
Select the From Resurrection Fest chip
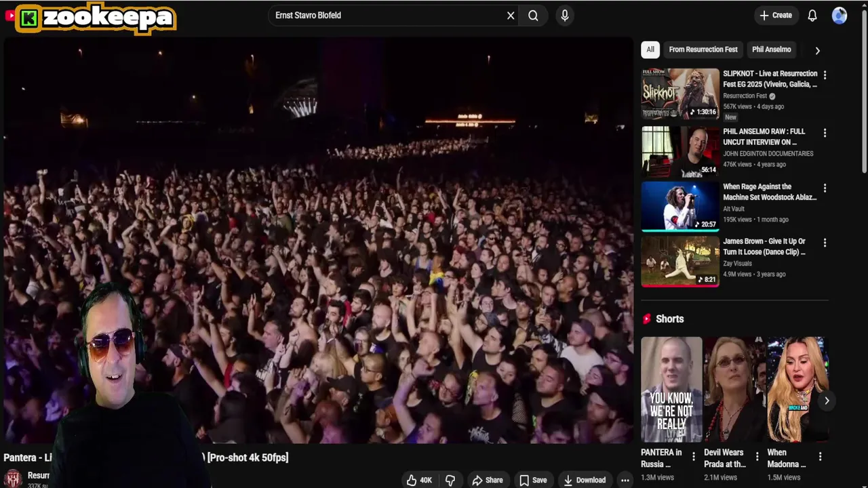[703, 49]
